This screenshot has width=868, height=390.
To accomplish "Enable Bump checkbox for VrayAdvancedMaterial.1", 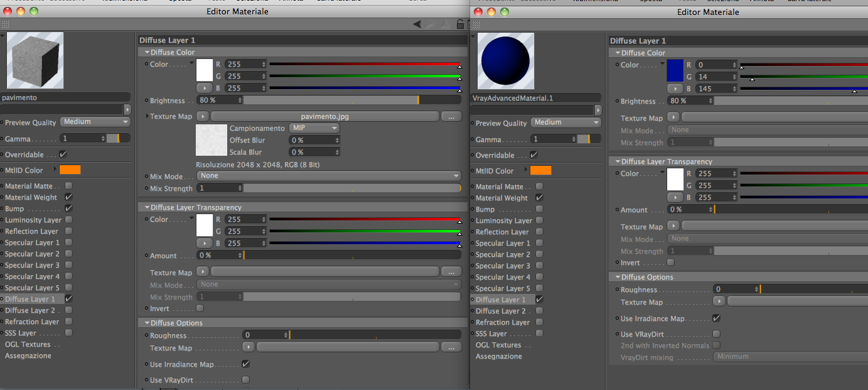I will (539, 209).
